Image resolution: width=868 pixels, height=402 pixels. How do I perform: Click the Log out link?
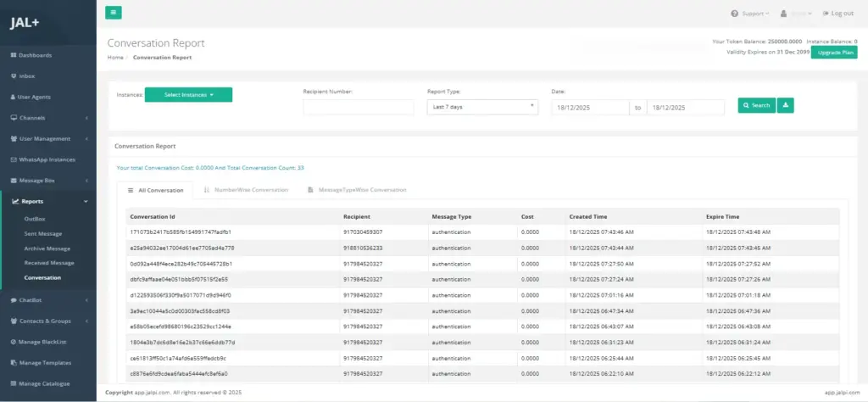[x=837, y=14]
